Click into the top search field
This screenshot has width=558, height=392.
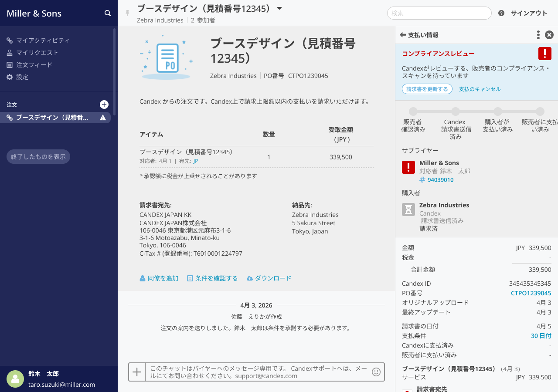[439, 13]
